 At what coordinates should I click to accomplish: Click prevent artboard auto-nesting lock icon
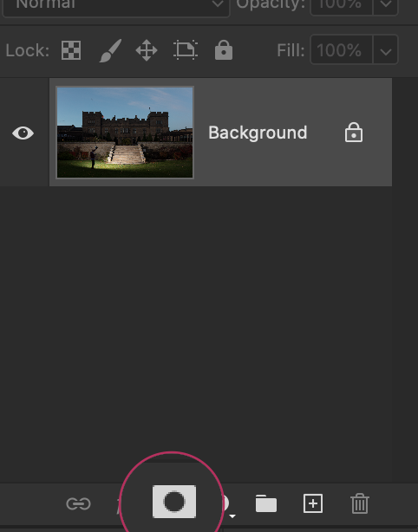pyautogui.click(x=186, y=50)
